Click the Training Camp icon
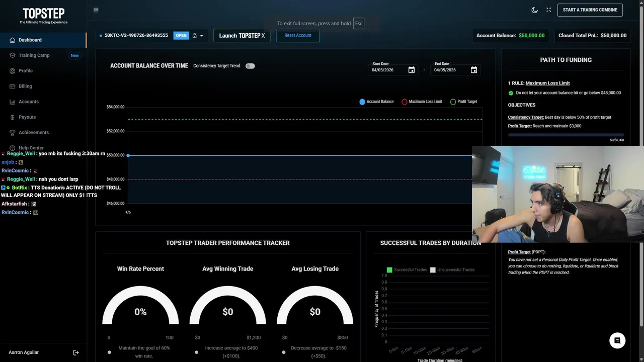Screen dimensions: 644x362 pyautogui.click(x=13, y=55)
